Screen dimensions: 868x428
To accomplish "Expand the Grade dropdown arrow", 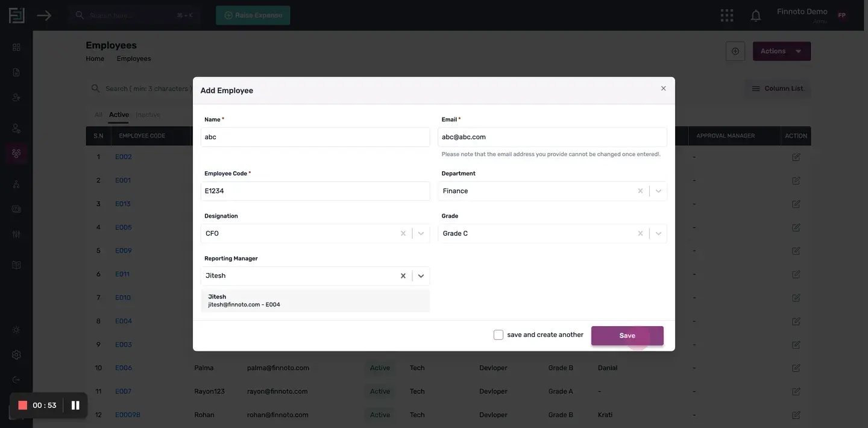I will point(658,233).
